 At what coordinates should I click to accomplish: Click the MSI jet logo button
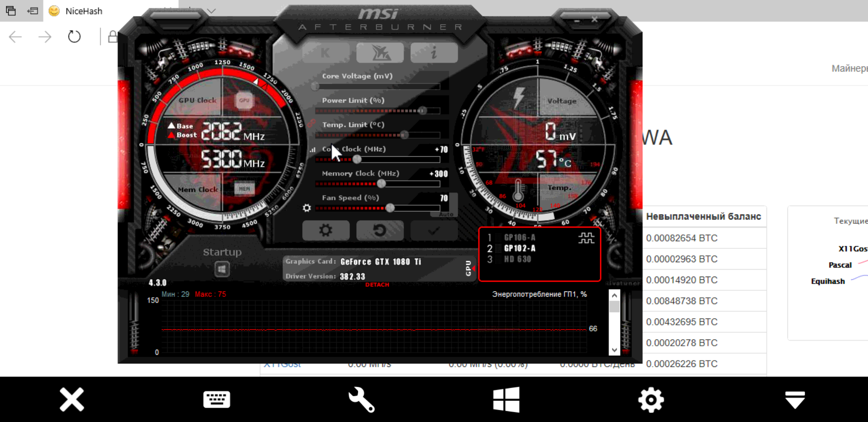[x=380, y=53]
